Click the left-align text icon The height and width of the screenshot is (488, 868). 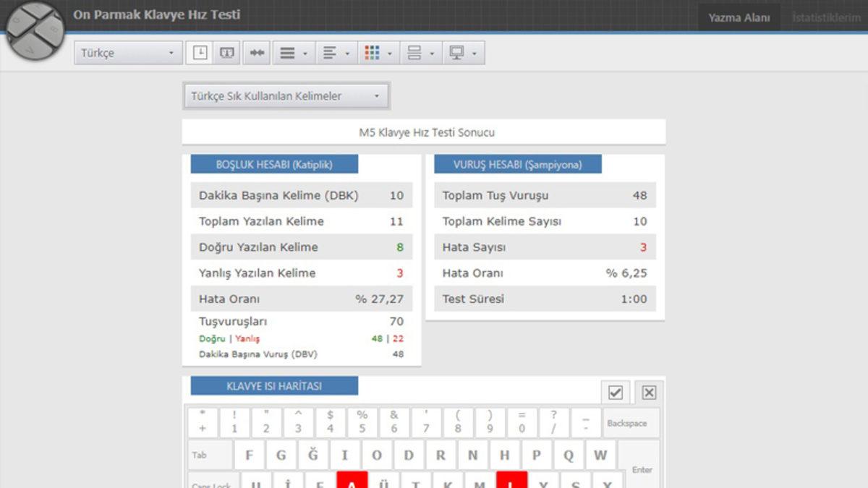(x=330, y=53)
